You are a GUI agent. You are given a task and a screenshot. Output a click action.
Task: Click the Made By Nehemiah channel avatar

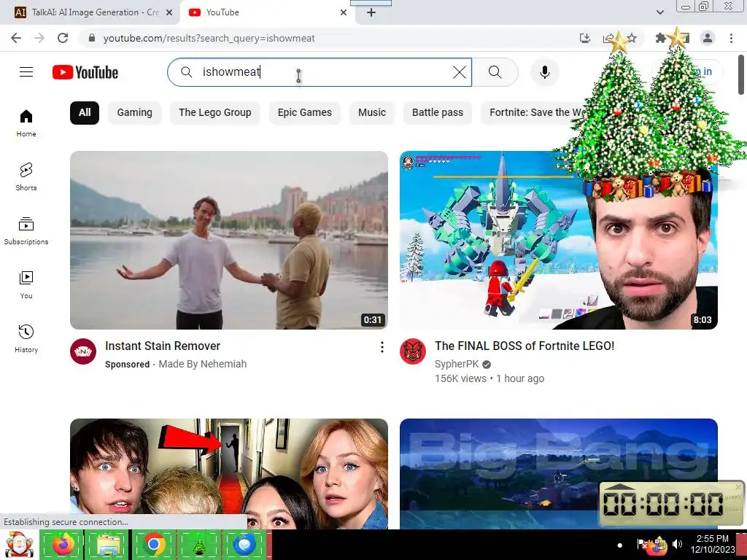[x=83, y=351]
